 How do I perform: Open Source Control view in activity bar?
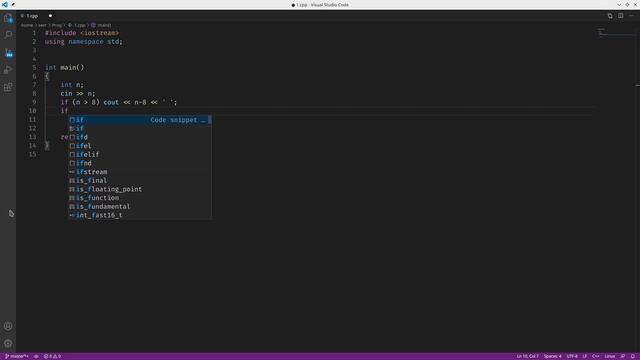click(8, 53)
